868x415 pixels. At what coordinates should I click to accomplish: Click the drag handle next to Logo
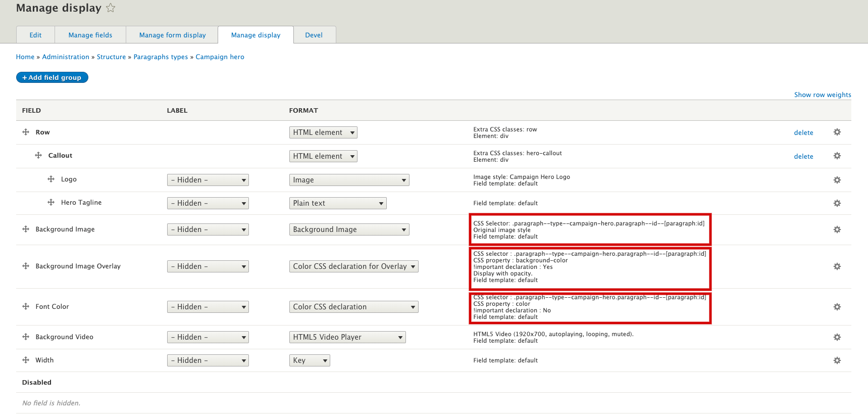pyautogui.click(x=51, y=179)
